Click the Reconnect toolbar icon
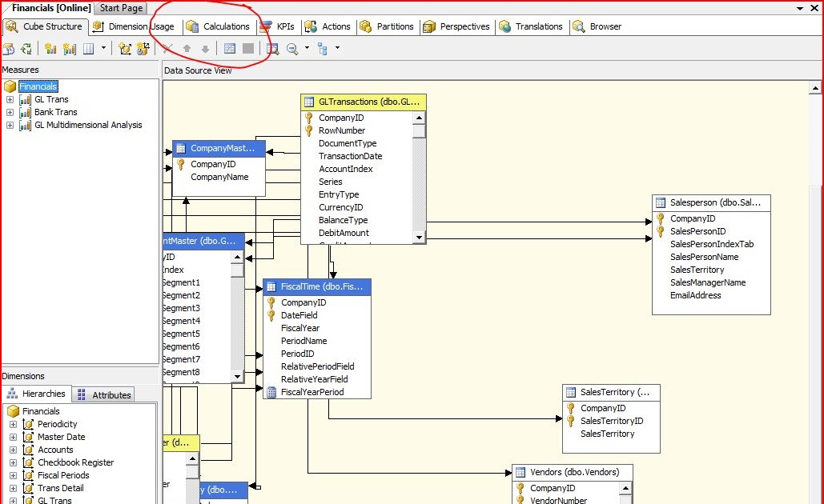Screen dimensions: 824x504 point(28,48)
